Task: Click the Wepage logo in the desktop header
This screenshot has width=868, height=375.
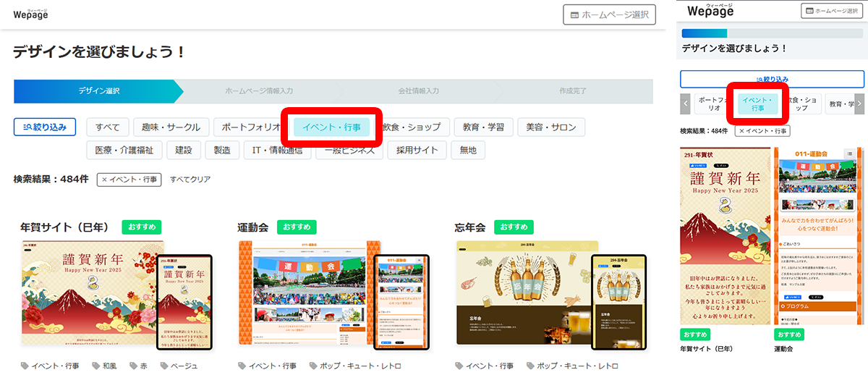Action: pyautogui.click(x=30, y=14)
